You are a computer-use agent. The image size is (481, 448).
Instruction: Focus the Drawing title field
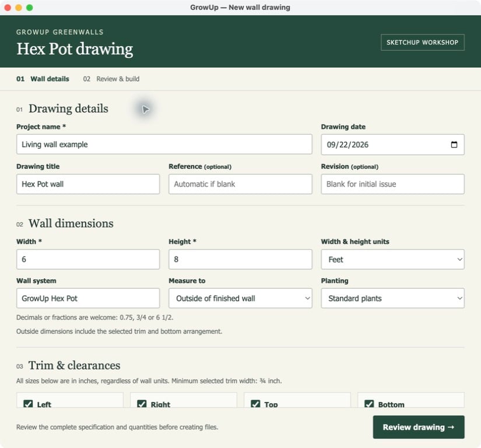click(88, 184)
